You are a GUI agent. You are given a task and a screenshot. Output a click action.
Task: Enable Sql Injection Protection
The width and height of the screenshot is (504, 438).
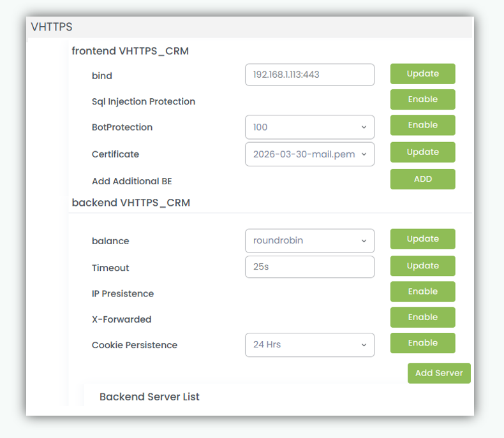422,99
